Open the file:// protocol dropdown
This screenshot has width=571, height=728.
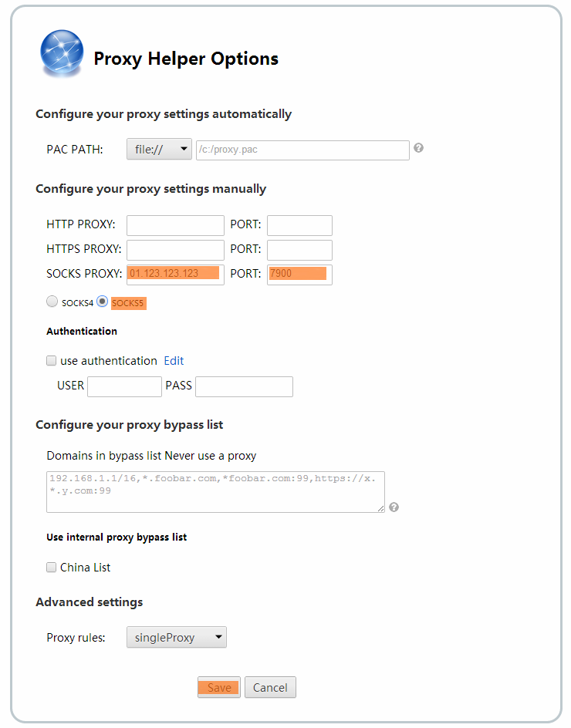click(x=159, y=150)
